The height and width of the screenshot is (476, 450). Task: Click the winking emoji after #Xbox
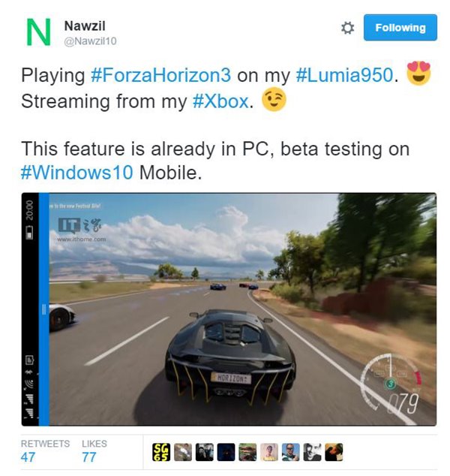pos(274,100)
